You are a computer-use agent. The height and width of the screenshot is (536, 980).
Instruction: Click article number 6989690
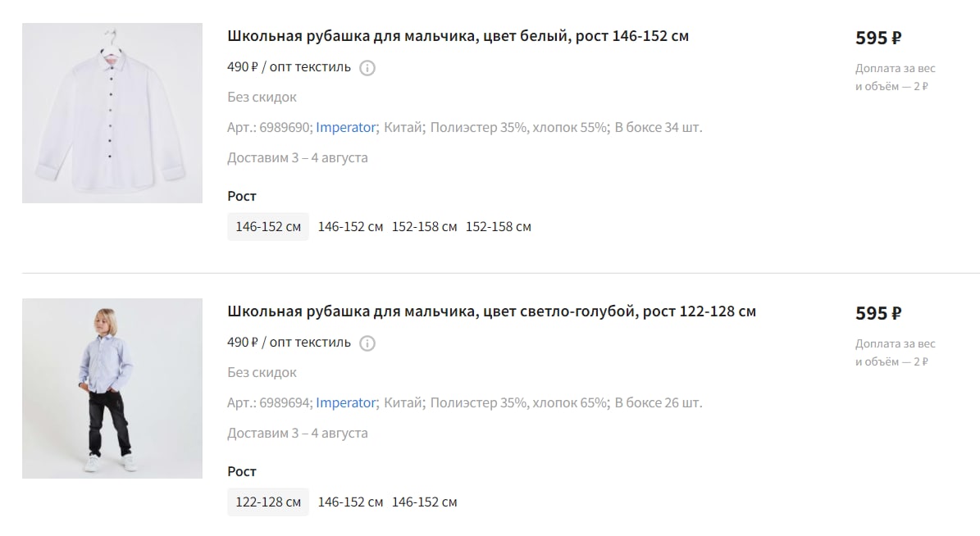pyautogui.click(x=285, y=127)
